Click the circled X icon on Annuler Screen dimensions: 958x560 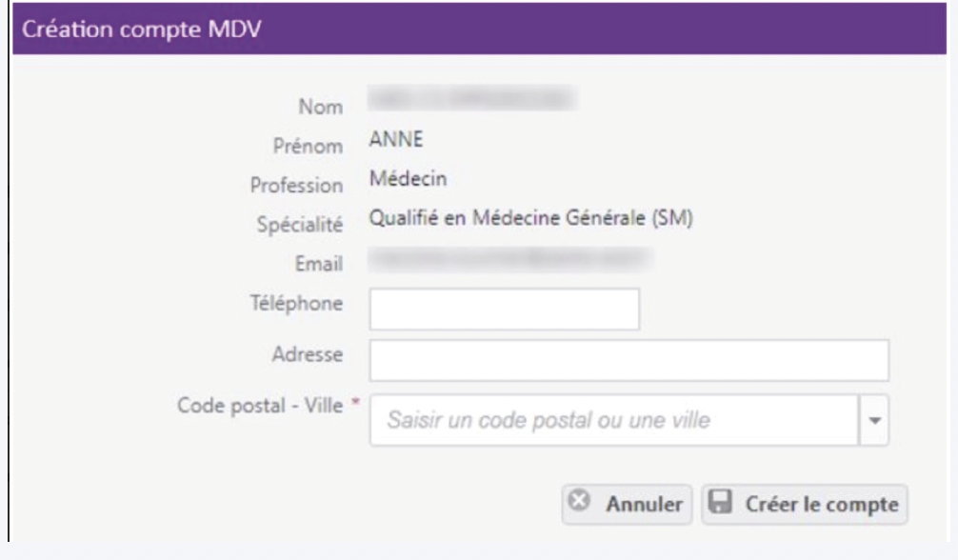click(x=579, y=500)
